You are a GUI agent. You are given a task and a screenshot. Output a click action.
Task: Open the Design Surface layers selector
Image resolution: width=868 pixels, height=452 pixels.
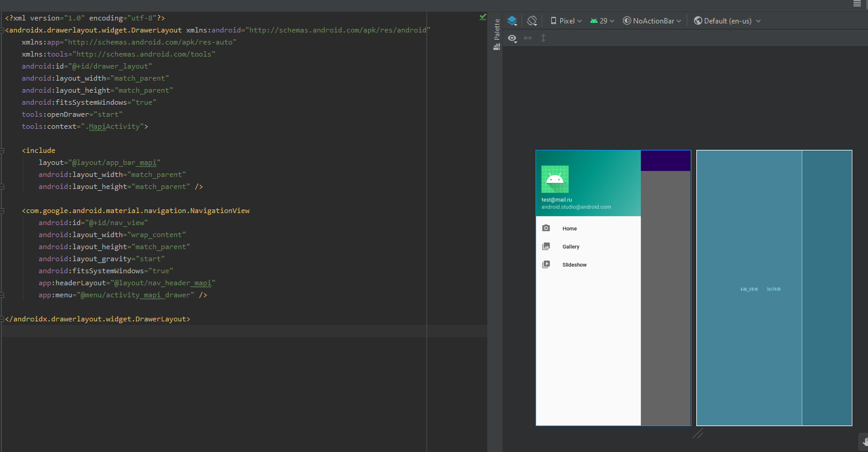pyautogui.click(x=512, y=20)
